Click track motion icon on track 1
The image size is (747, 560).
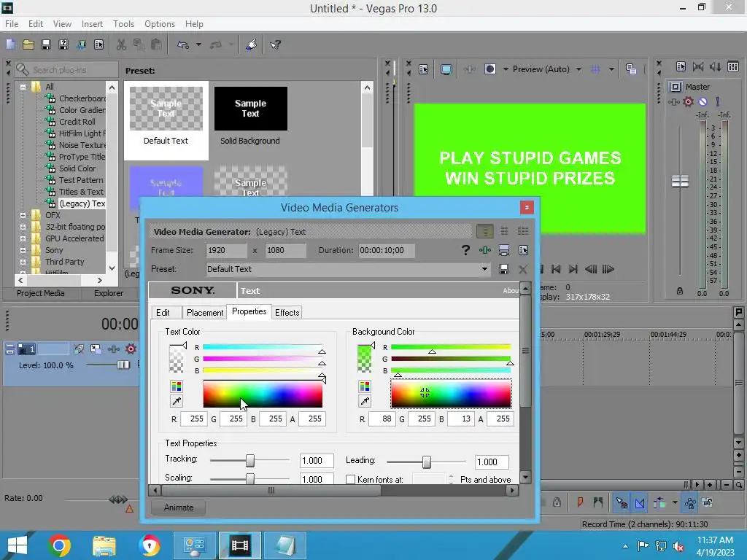click(96, 349)
